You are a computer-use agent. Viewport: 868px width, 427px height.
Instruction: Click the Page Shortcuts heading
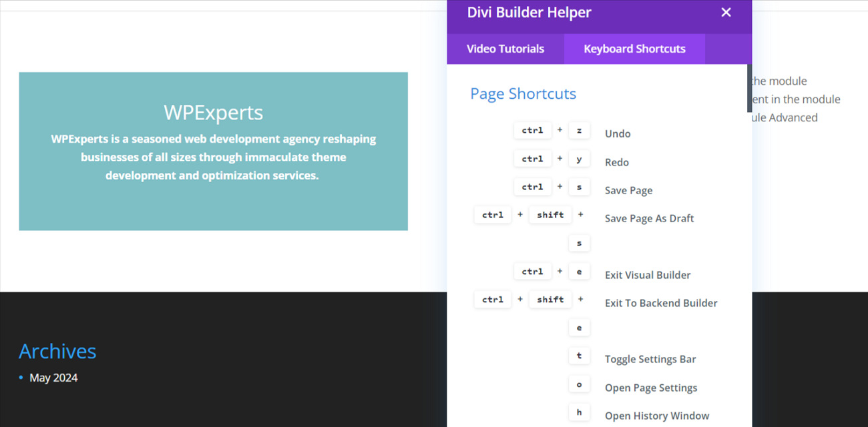pyautogui.click(x=523, y=93)
